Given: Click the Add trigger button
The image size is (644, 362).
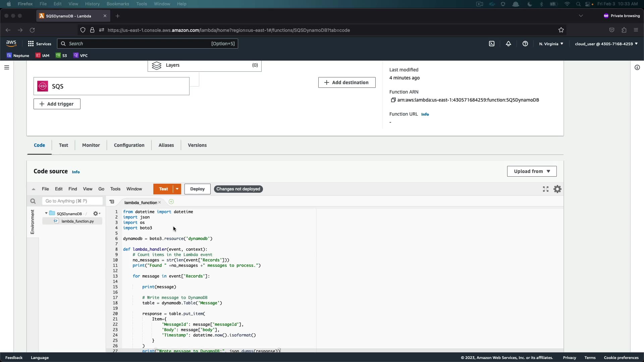Looking at the screenshot, I should (57, 104).
